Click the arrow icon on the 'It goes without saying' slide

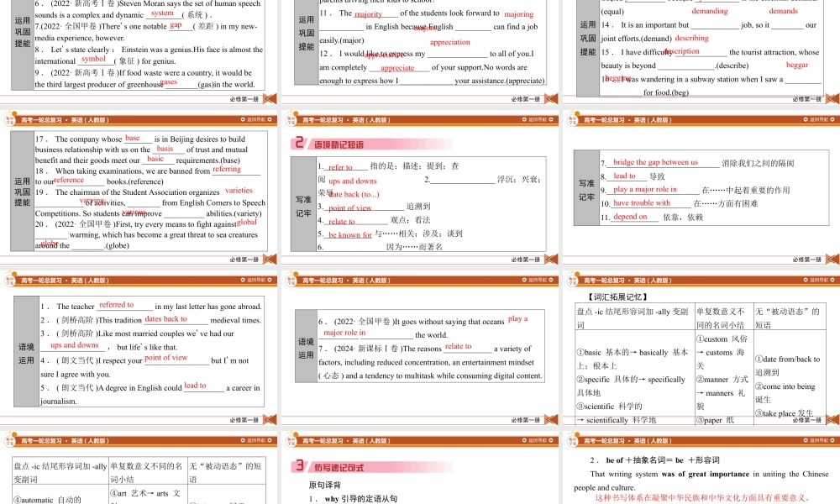pos(552,419)
